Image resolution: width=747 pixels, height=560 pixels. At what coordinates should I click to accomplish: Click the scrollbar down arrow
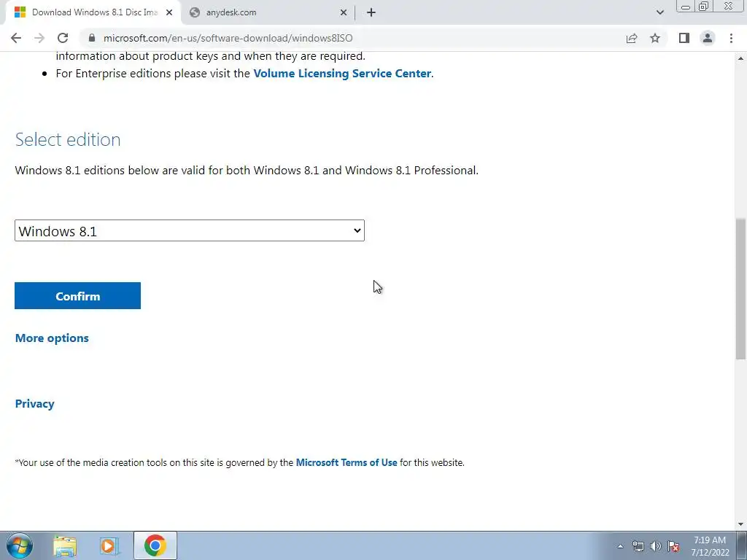740,524
